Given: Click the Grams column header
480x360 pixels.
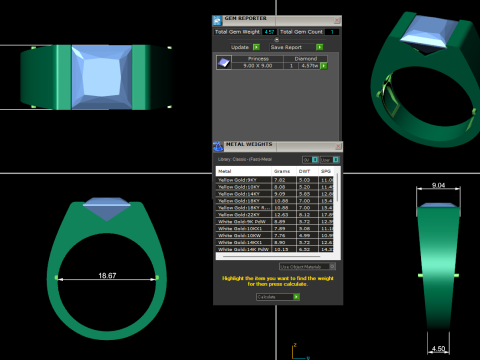Looking at the screenshot, I should coord(284,171).
